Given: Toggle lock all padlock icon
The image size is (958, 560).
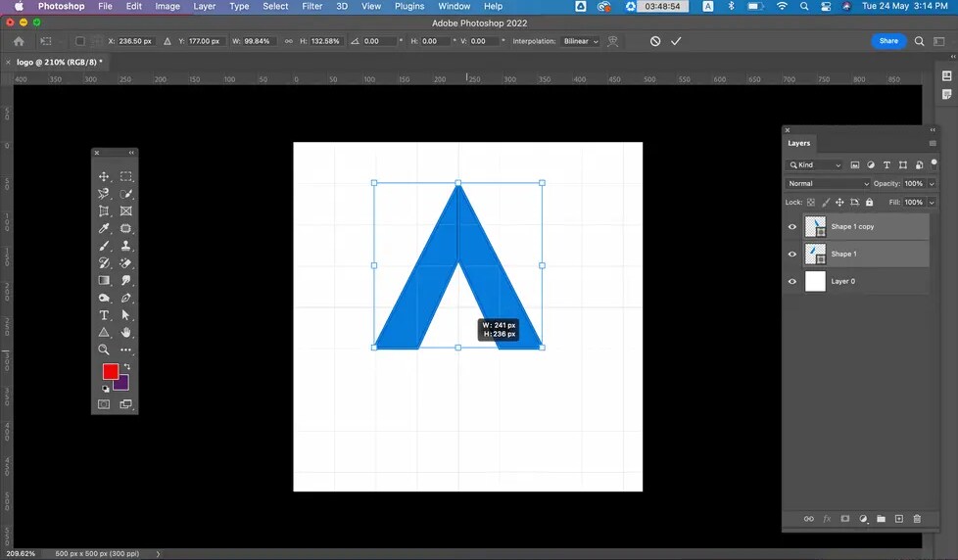Looking at the screenshot, I should [x=870, y=202].
